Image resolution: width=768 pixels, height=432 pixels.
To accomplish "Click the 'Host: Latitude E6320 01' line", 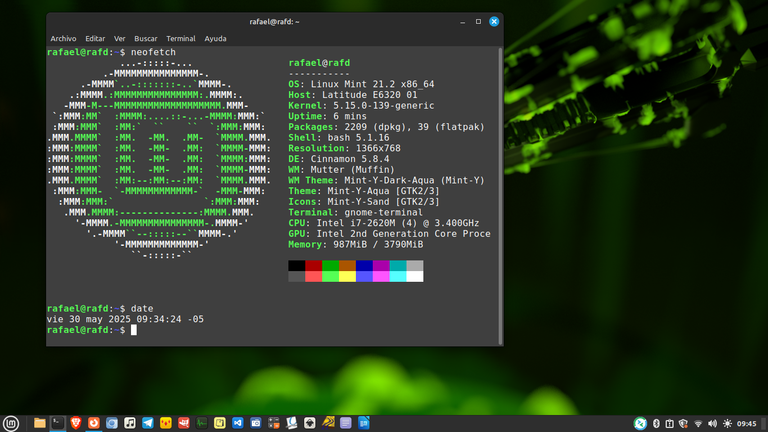I will coord(353,95).
